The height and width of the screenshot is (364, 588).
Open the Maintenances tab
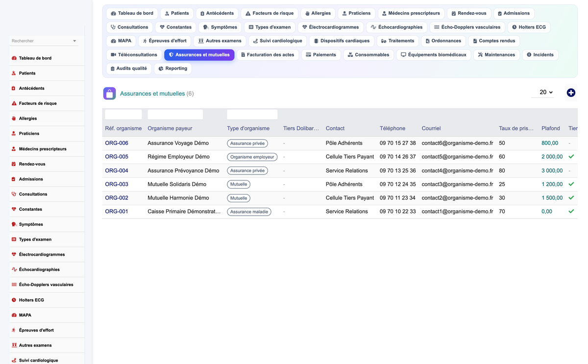coord(496,55)
